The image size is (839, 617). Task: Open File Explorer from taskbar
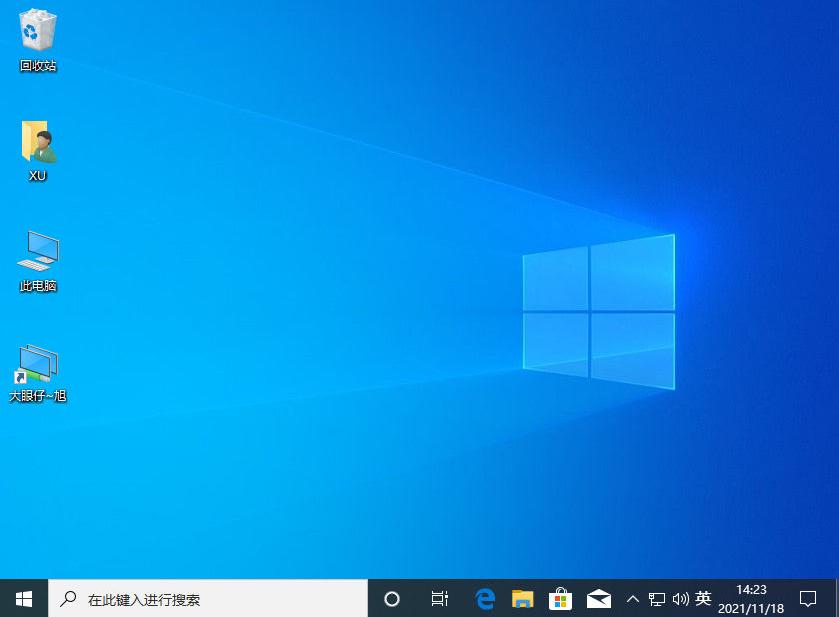tap(522, 598)
